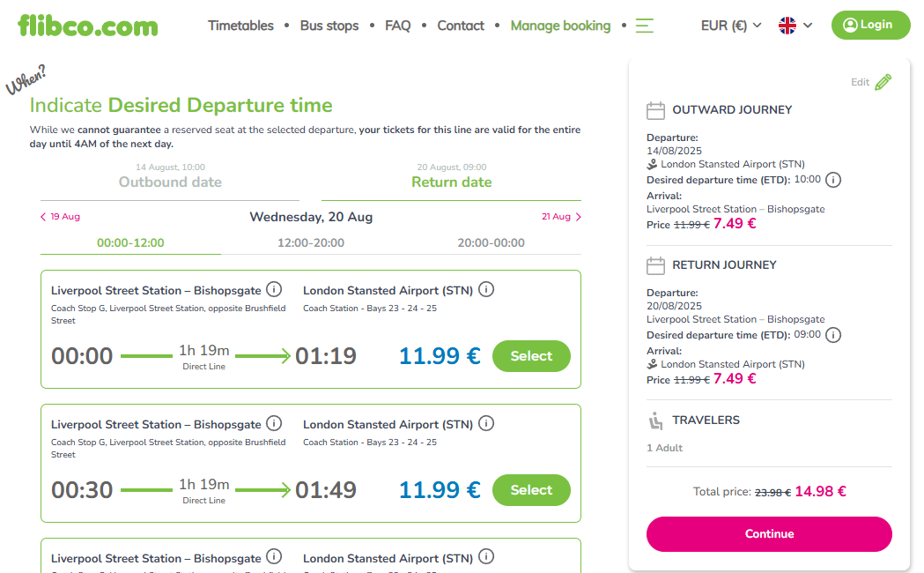
Task: Select the 00:30 departure
Action: click(x=531, y=490)
